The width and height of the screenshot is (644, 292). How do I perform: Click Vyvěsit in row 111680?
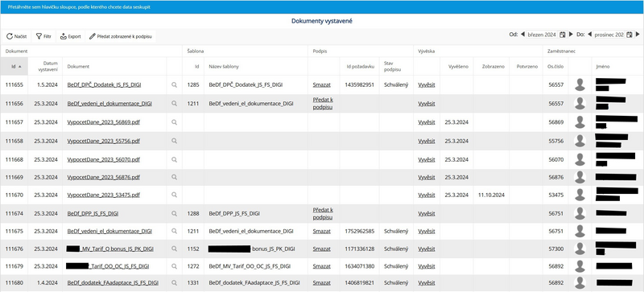[427, 283]
